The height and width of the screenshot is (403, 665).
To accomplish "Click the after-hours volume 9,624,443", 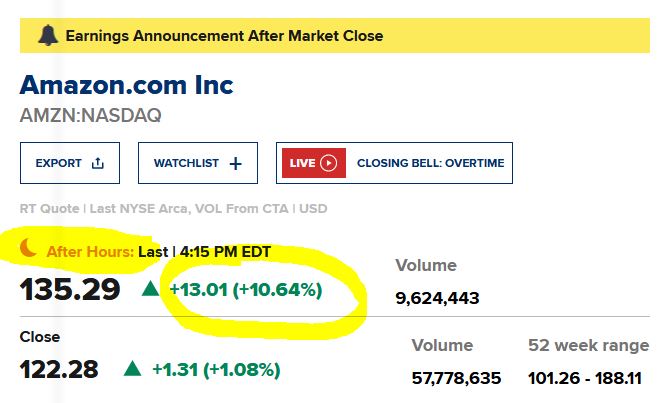I will tap(438, 297).
